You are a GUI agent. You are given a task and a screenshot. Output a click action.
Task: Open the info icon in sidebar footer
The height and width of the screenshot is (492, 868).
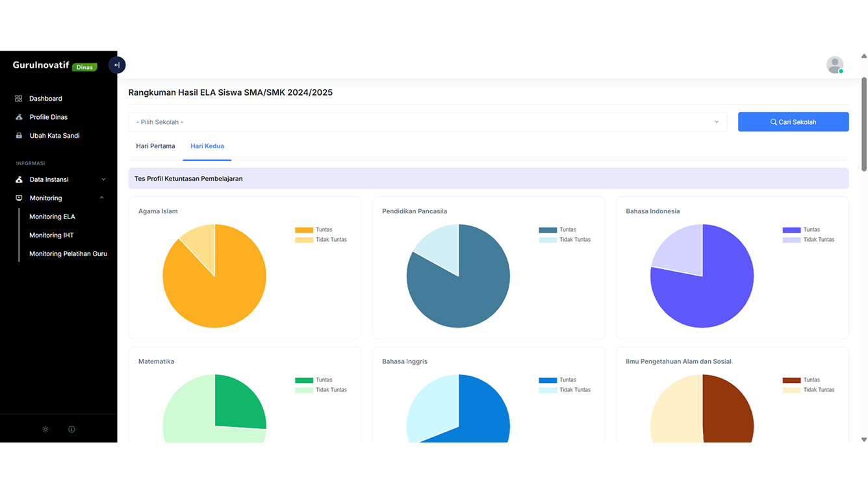pyautogui.click(x=71, y=429)
